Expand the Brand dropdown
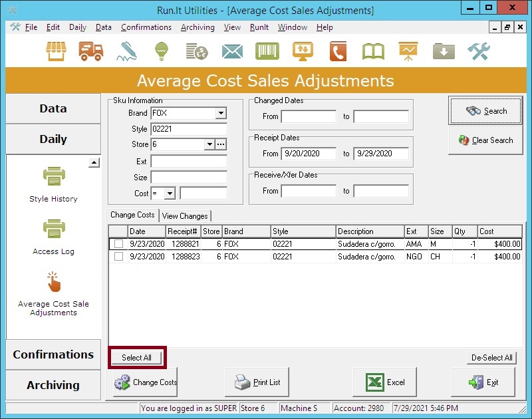Screen dimensions: 532x419 pyautogui.click(x=221, y=113)
